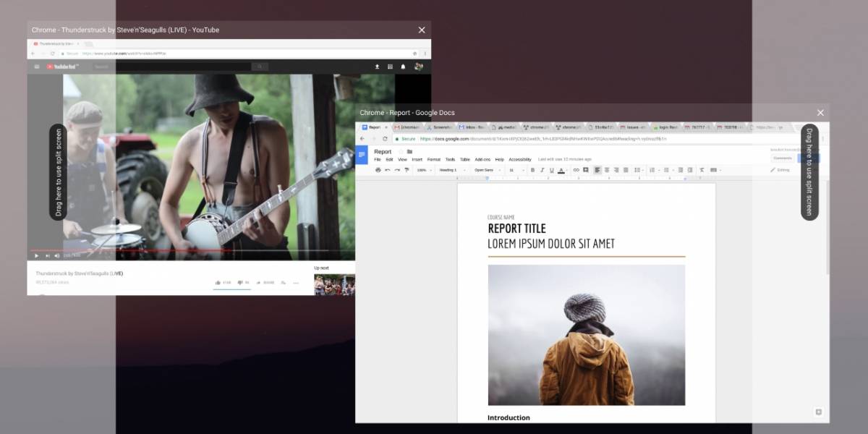The height and width of the screenshot is (434, 868).
Task: Open YouTube notifications bell
Action: click(x=403, y=67)
